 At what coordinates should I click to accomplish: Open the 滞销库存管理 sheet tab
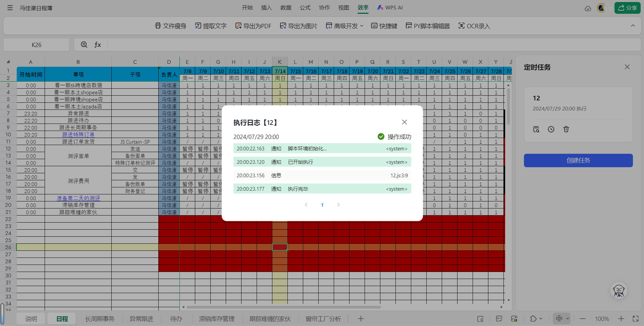pyautogui.click(x=217, y=319)
